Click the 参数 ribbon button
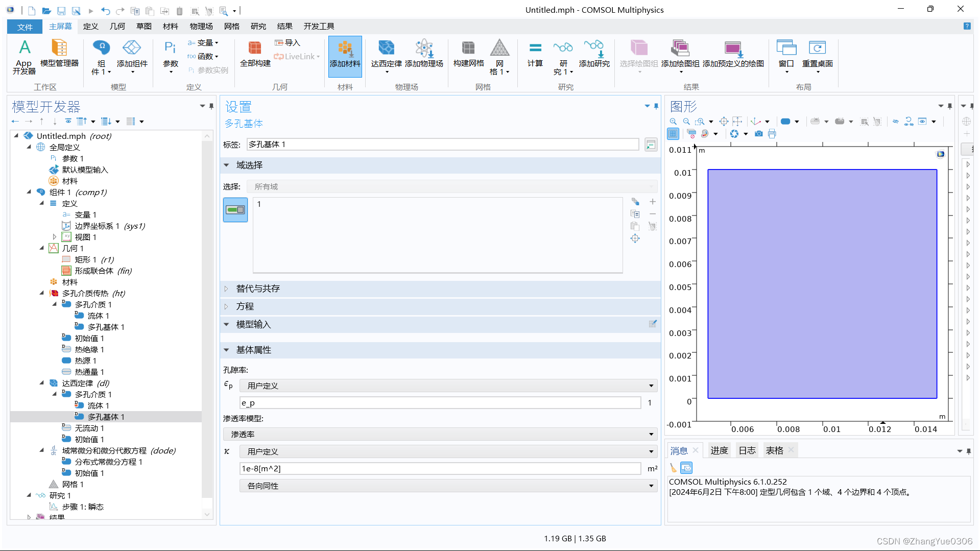 coord(171,56)
